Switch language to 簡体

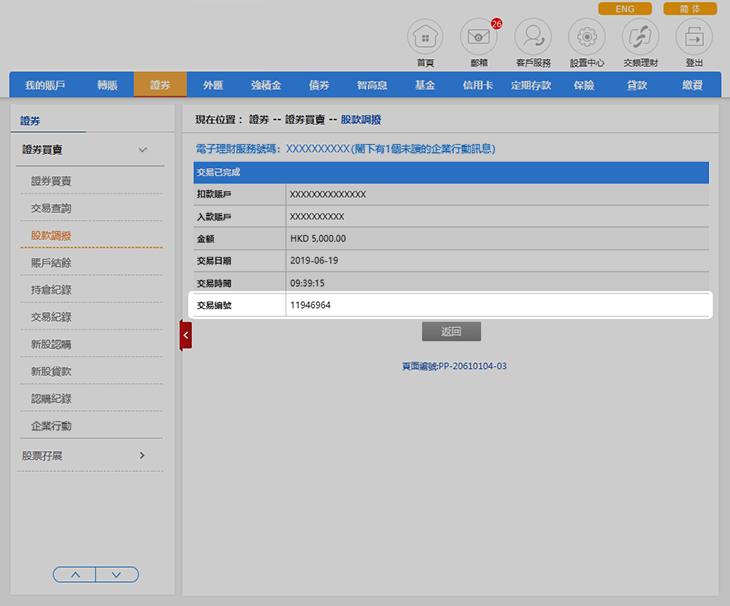(x=689, y=9)
